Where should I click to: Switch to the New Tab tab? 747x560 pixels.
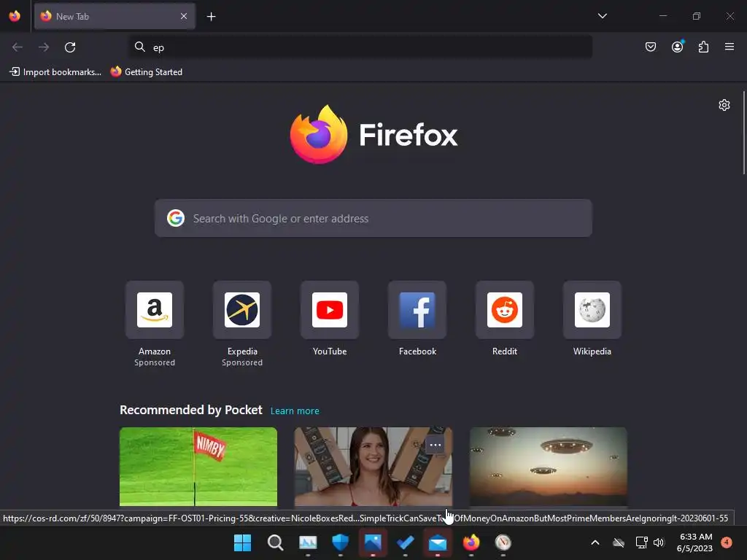tap(115, 16)
